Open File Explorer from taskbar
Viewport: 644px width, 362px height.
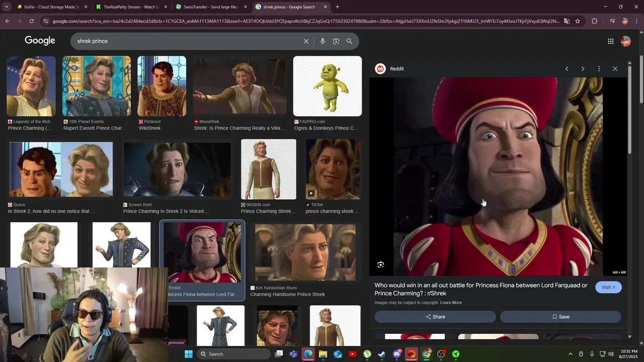(x=323, y=354)
